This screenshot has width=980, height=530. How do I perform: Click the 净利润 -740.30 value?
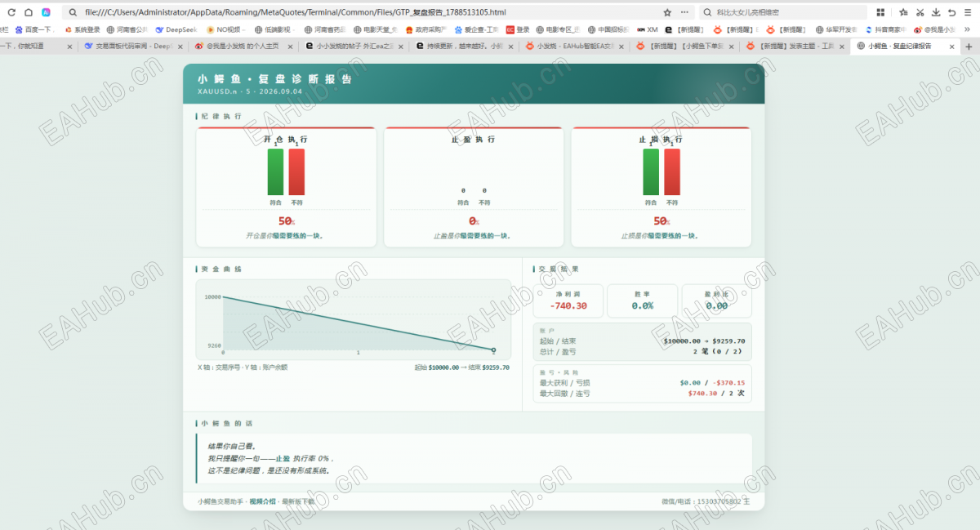click(568, 305)
